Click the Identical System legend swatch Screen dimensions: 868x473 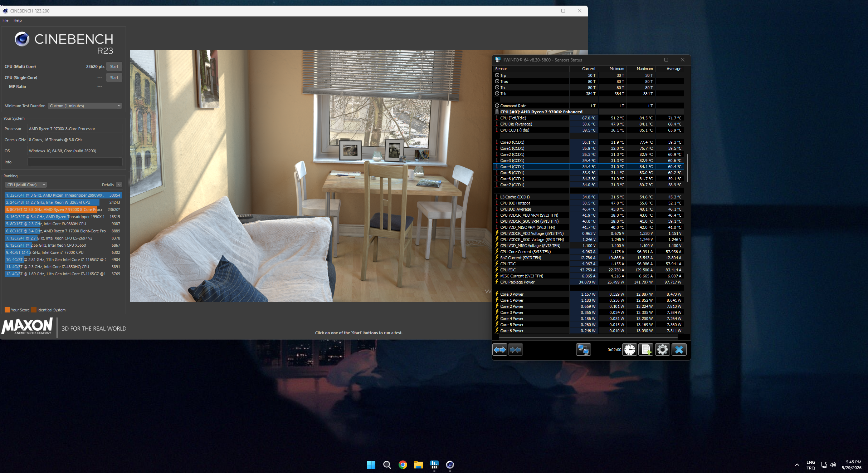coord(34,310)
